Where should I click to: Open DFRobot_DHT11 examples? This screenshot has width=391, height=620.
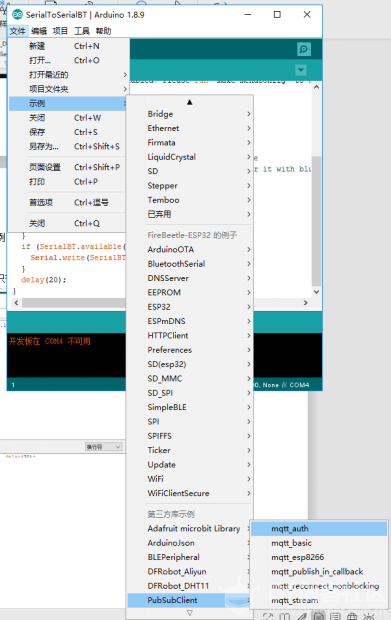190,586
